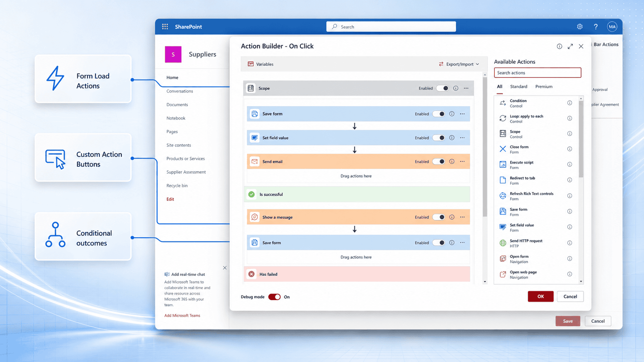The height and width of the screenshot is (362, 644).
Task: Toggle Enabled on the Show a message step
Action: point(439,217)
